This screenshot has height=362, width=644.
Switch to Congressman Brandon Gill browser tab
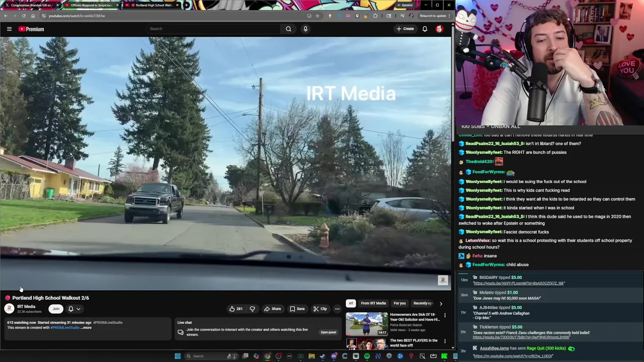click(30, 5)
